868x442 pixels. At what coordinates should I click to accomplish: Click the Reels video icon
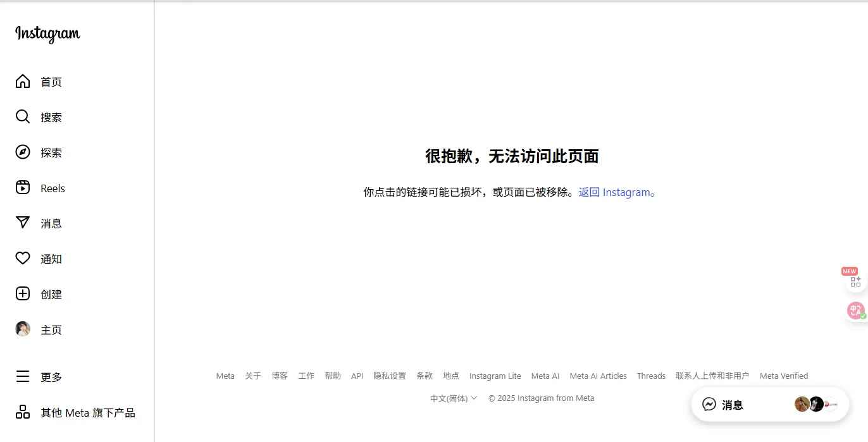pos(23,188)
